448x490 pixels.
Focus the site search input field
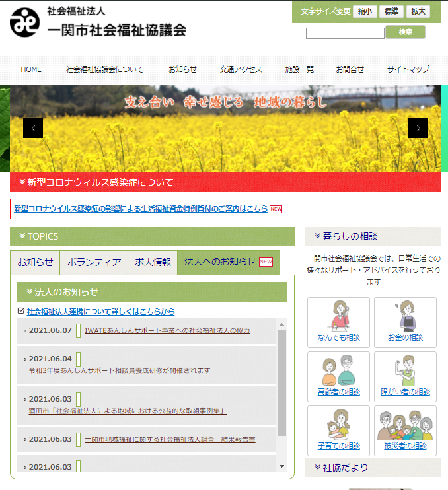point(345,33)
